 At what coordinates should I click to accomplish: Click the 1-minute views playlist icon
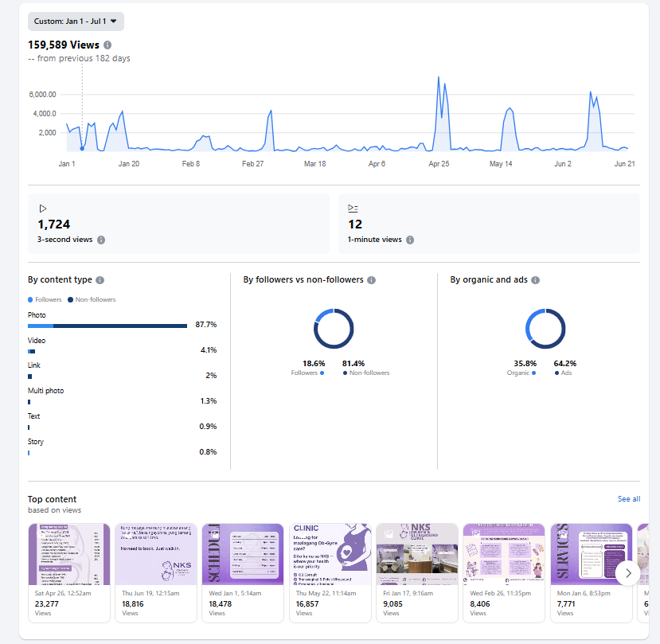coord(353,209)
